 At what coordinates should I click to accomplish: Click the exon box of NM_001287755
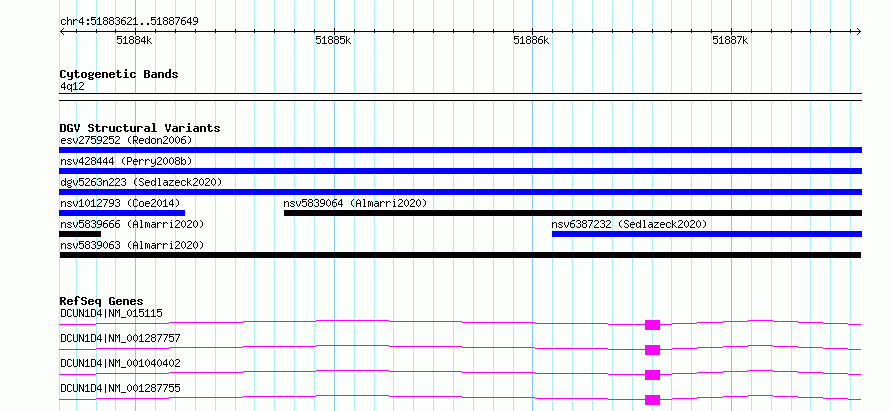coord(652,400)
